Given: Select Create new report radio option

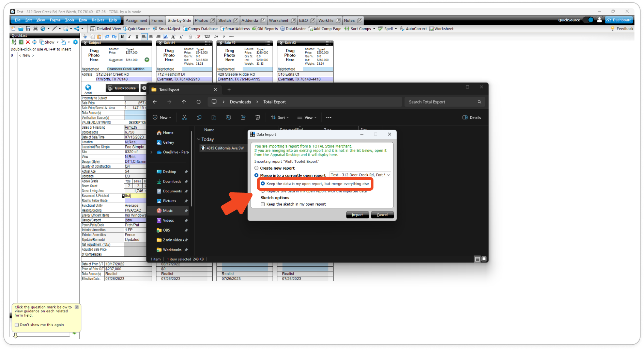Looking at the screenshot, I should coord(257,168).
